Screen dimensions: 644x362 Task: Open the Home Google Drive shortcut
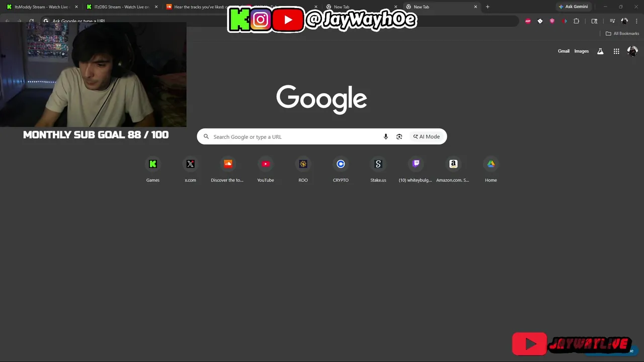pyautogui.click(x=491, y=169)
